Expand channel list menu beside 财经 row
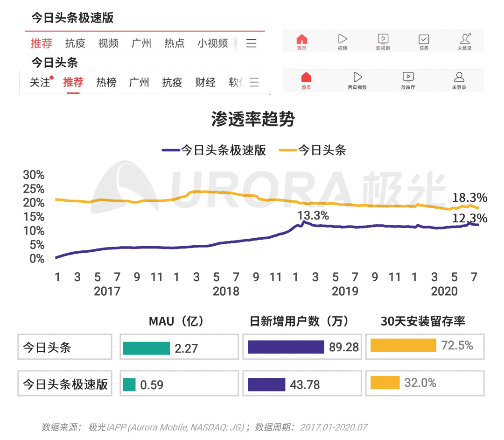Image resolution: width=504 pixels, height=440 pixels. click(254, 83)
